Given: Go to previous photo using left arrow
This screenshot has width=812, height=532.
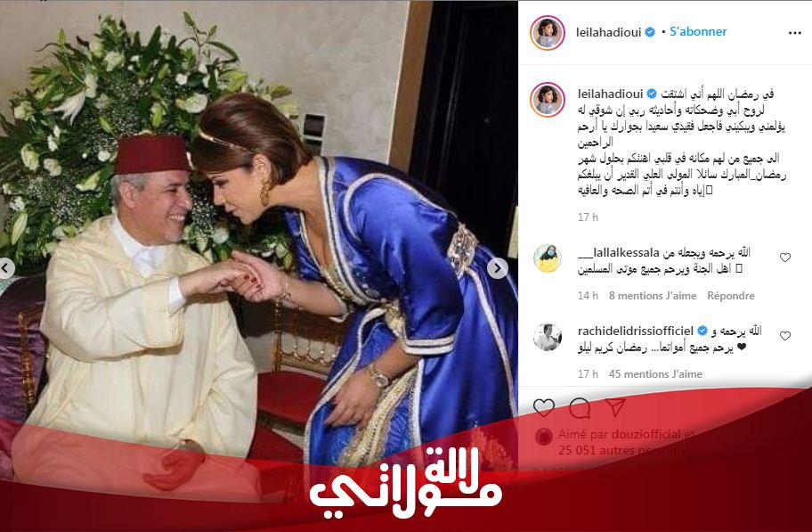Looking at the screenshot, I should (x=6, y=268).
